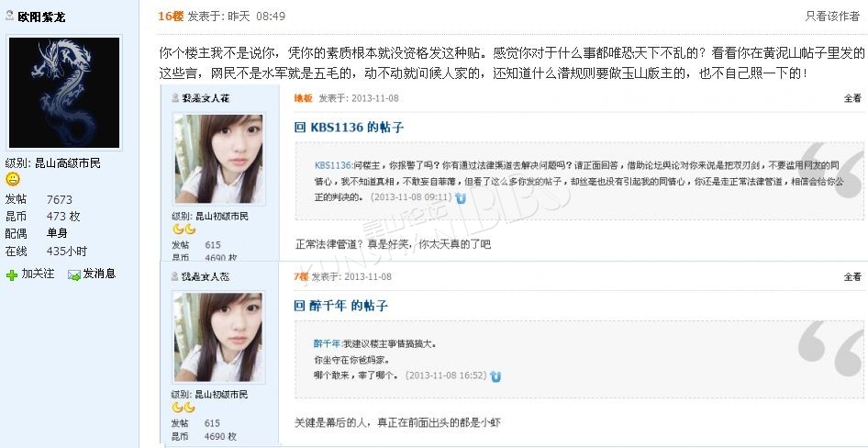
Task: Open the girl avatar in the upper nested post
Action: coord(218,159)
